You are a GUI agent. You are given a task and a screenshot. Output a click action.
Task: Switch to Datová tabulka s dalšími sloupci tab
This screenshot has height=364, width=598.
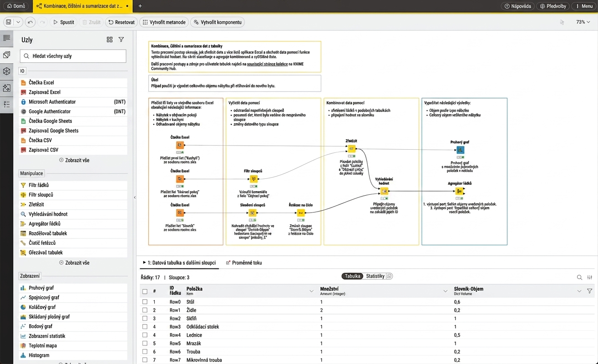point(179,263)
